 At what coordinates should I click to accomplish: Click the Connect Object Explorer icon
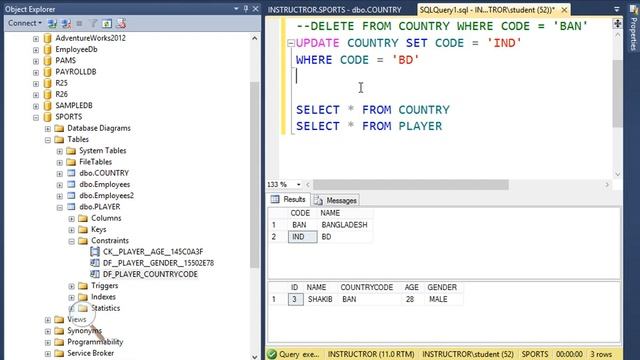[x=52, y=24]
